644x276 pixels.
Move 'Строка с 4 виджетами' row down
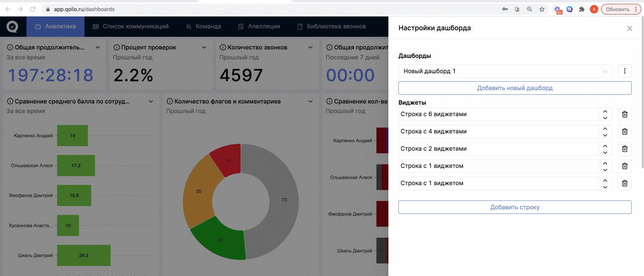pyautogui.click(x=605, y=135)
